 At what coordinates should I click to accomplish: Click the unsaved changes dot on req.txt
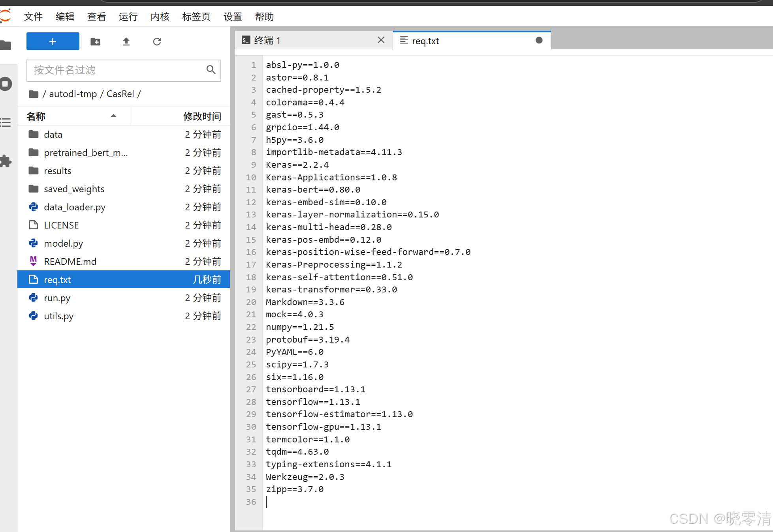pyautogui.click(x=539, y=40)
